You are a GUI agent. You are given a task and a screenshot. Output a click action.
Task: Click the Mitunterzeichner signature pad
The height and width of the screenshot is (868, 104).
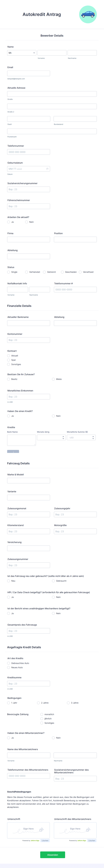[x=75, y=830]
